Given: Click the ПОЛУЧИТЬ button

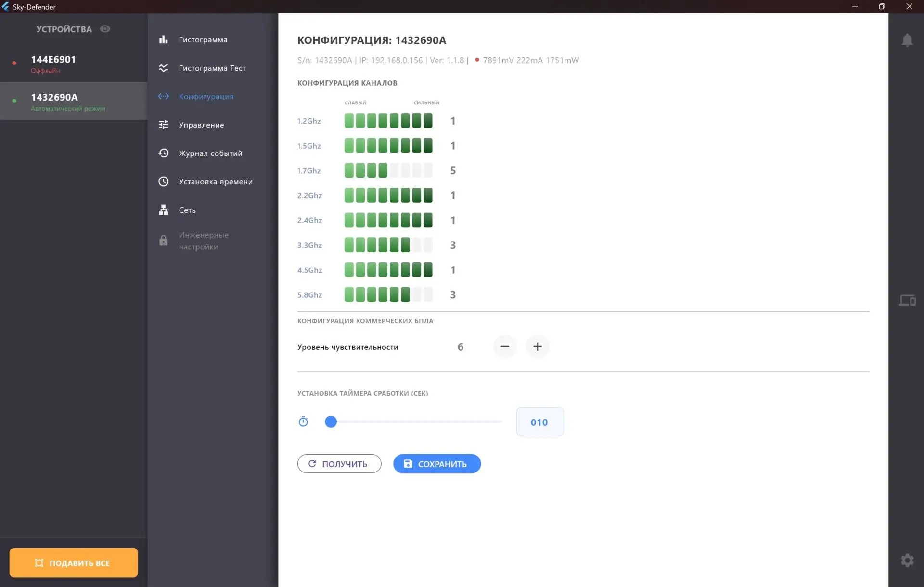Looking at the screenshot, I should (x=339, y=464).
